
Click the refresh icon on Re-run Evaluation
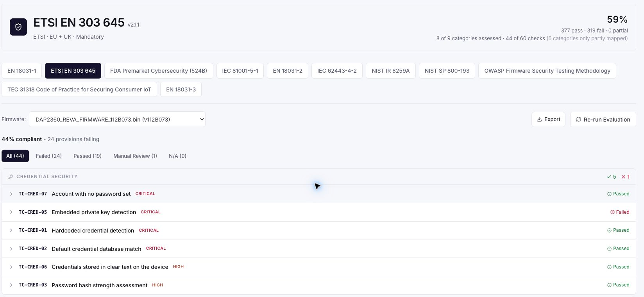pos(579,119)
